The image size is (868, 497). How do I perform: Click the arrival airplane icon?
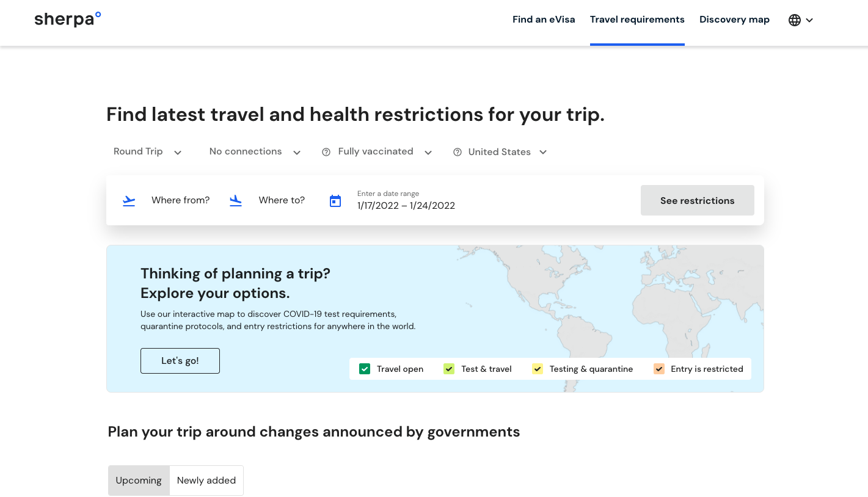click(236, 200)
